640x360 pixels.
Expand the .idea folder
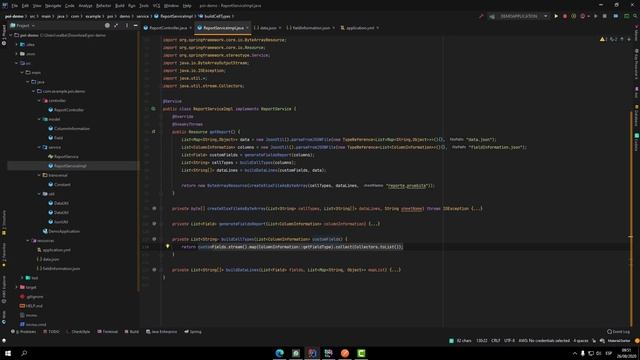tap(17, 44)
